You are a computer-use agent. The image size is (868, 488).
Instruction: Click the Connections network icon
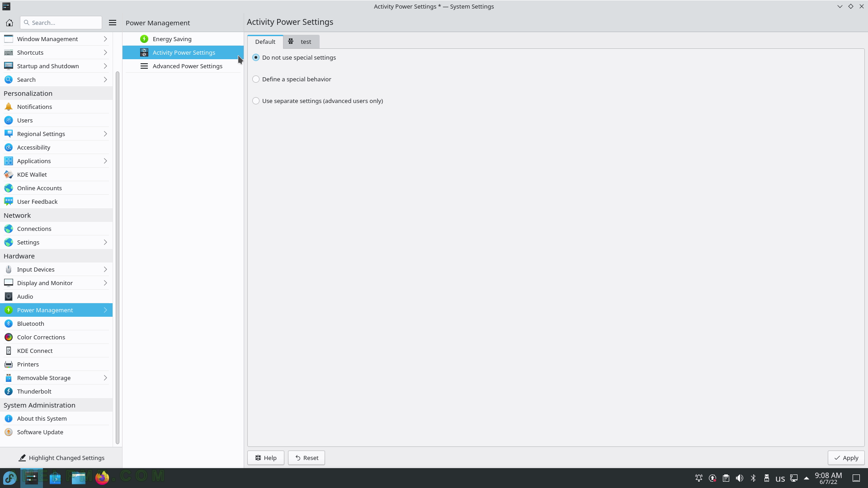point(9,229)
